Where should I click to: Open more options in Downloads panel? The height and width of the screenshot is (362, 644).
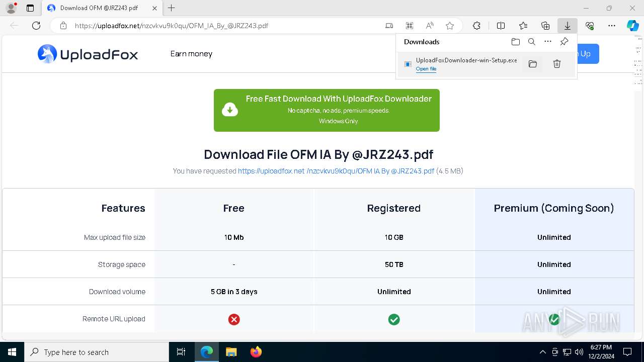pos(548,42)
